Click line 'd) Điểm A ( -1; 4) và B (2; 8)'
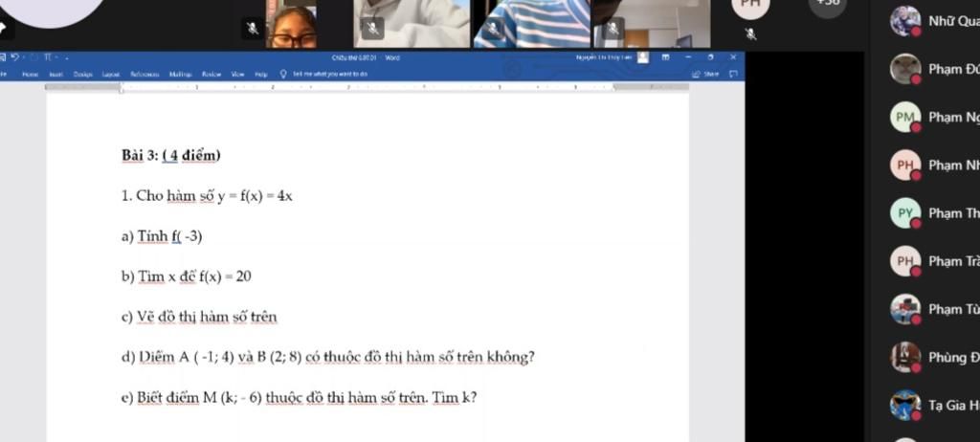The image size is (980, 442). coord(212,358)
